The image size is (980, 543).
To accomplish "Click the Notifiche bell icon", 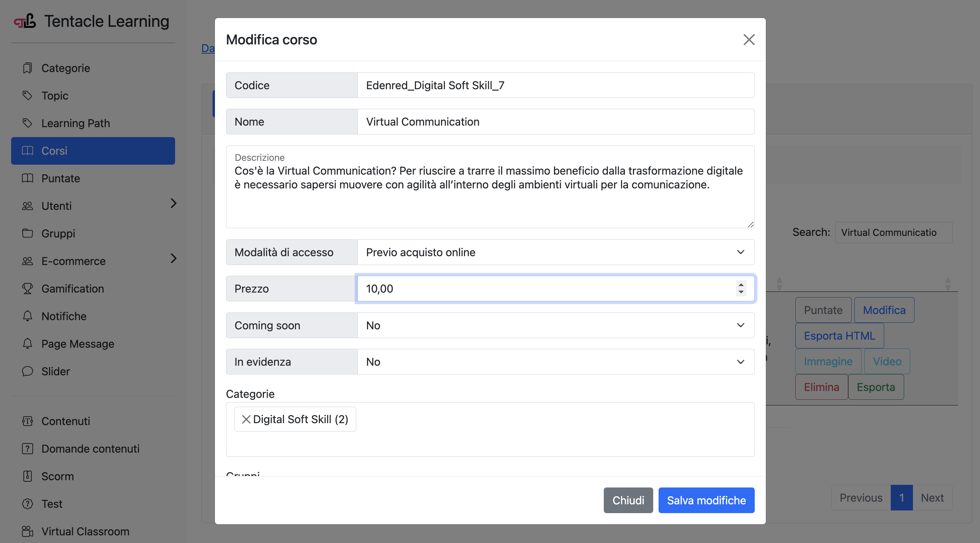I will (28, 316).
